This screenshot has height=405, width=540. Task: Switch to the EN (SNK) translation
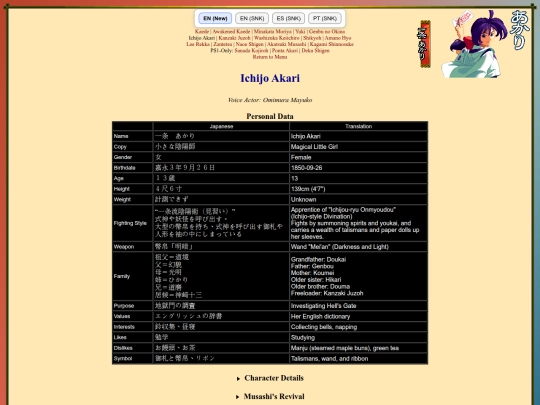coord(252,18)
